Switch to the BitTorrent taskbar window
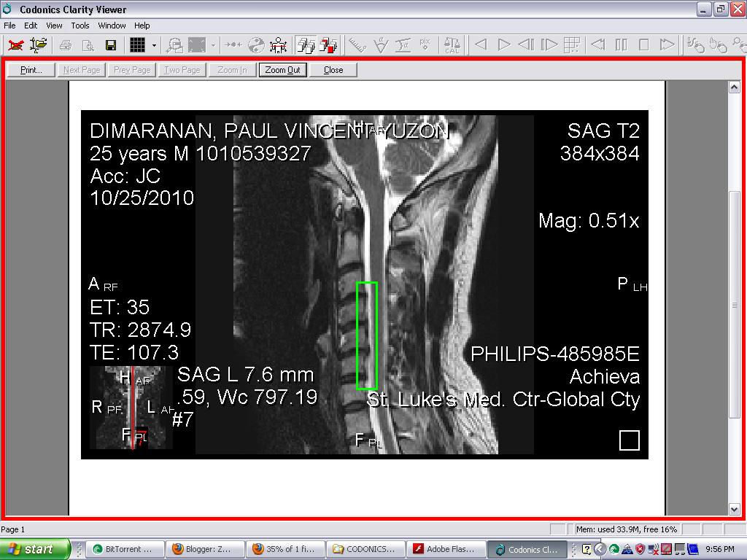 (x=124, y=549)
